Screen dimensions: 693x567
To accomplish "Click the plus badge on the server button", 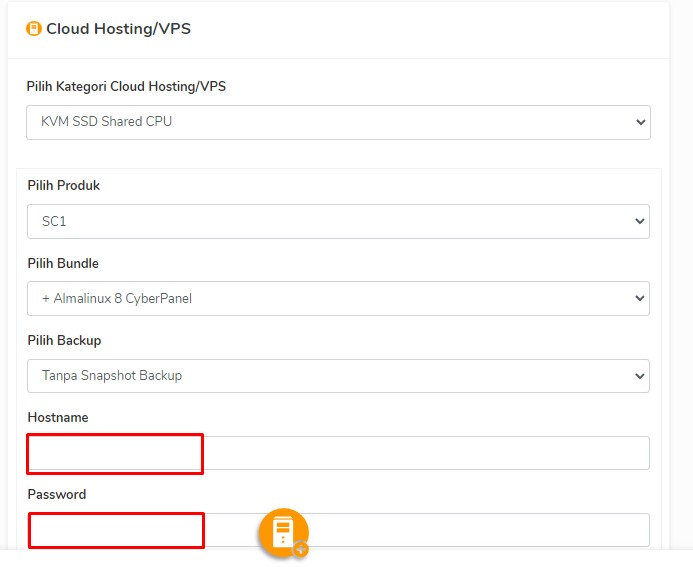I will (x=300, y=549).
